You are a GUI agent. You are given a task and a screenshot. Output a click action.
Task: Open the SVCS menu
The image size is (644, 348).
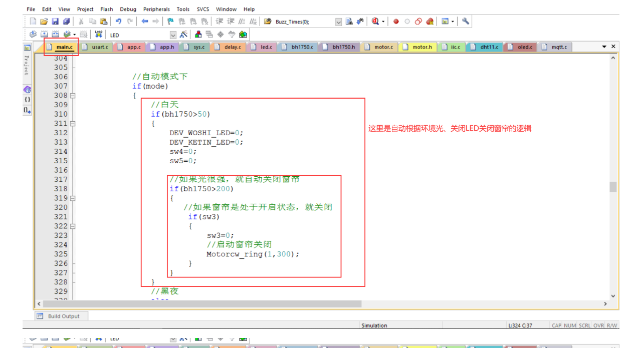203,9
